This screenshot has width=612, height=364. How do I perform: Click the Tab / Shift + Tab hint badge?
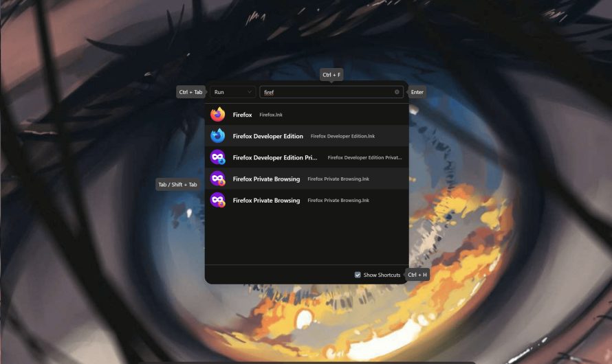[177, 184]
